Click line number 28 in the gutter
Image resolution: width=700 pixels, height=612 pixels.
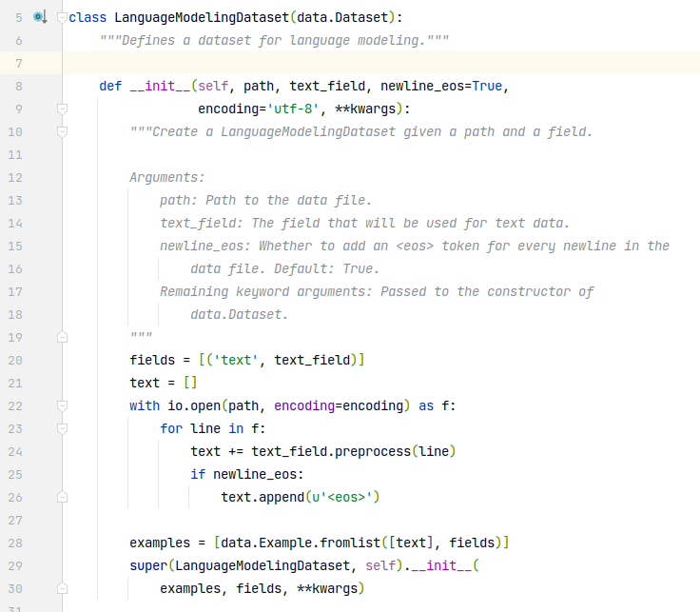(x=14, y=543)
